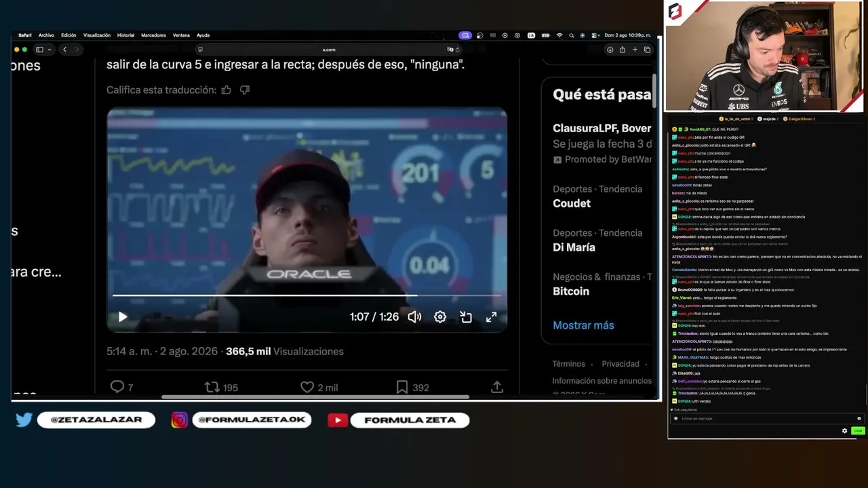868x488 pixels.
Task: Open chat settings gear
Action: [844, 431]
